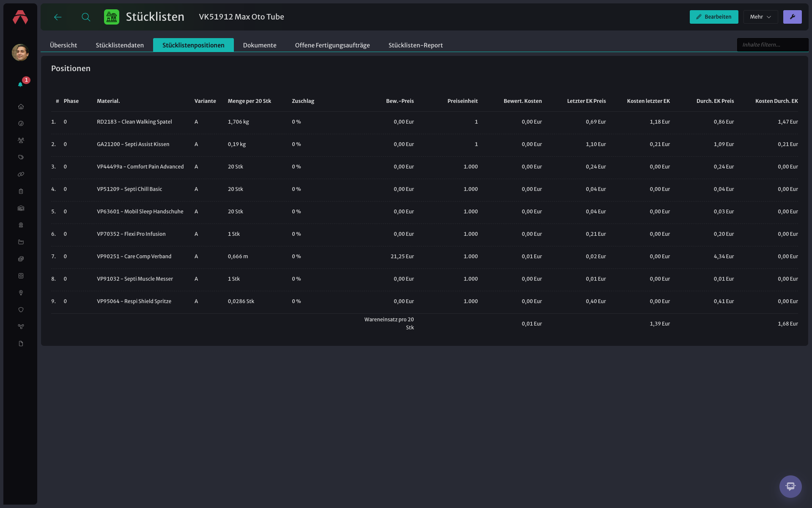Click the back arrow icon
The width and height of the screenshot is (812, 508).
(x=58, y=17)
